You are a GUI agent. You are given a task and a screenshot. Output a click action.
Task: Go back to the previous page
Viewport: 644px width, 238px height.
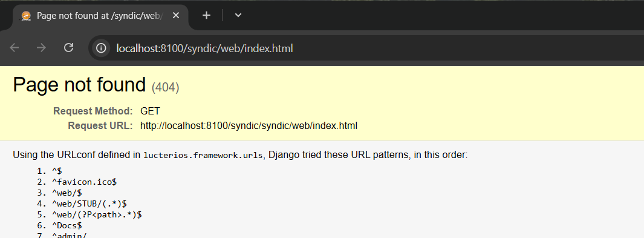tap(15, 48)
